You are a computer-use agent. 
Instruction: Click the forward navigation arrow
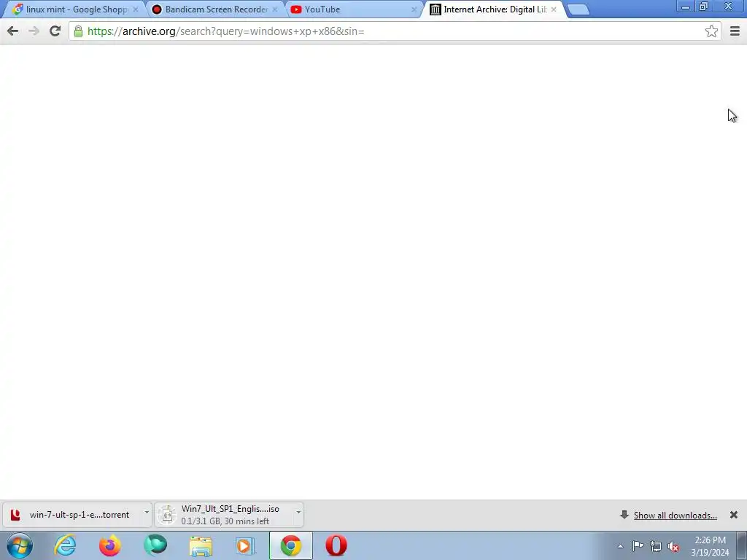(x=34, y=31)
